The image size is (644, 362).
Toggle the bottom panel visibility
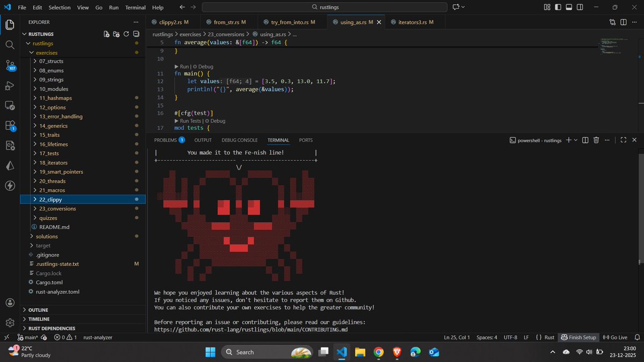pyautogui.click(x=569, y=7)
